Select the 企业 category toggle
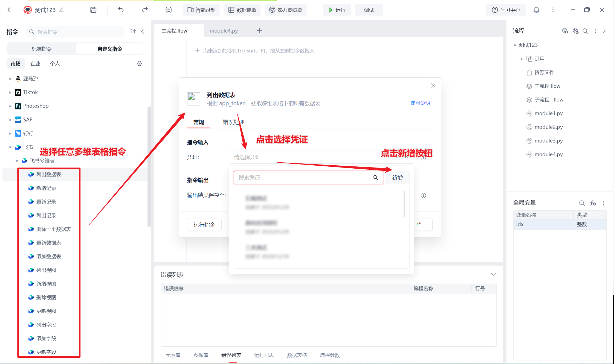The width and height of the screenshot is (614, 364). tap(35, 64)
